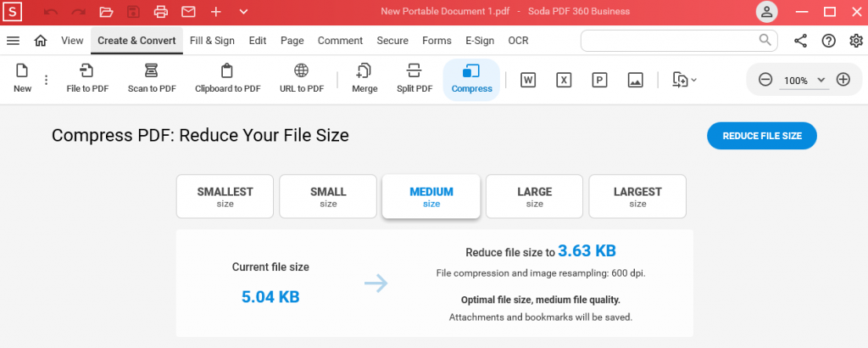The width and height of the screenshot is (868, 348).
Task: Expand the convert to other formats dropdown
Action: [x=685, y=80]
